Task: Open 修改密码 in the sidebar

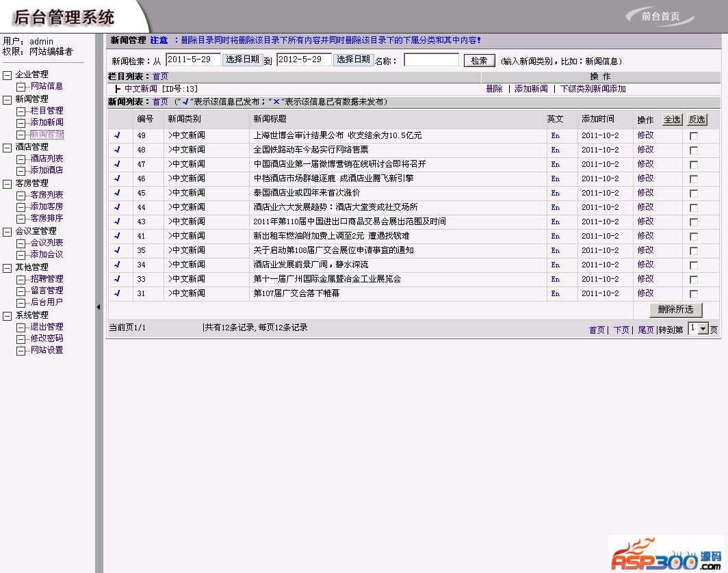Action: click(47, 338)
